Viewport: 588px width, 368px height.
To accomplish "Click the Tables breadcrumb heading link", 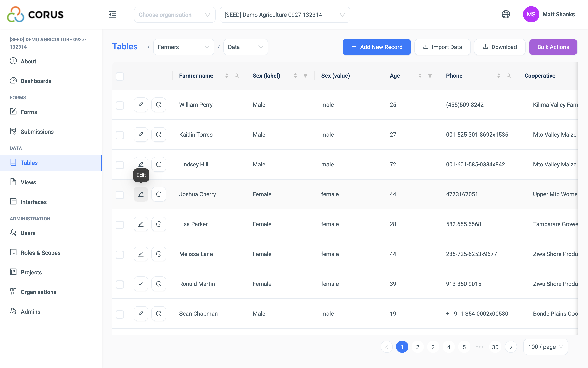I will [x=125, y=46].
